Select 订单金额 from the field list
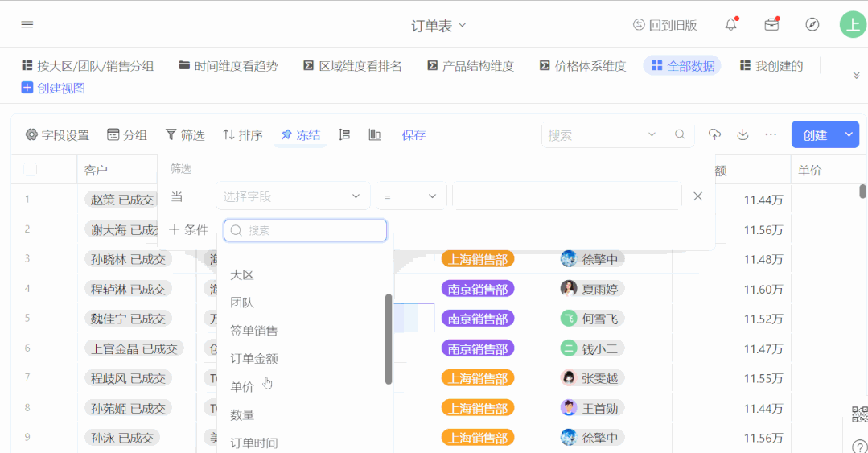The image size is (868, 453). pos(254,359)
